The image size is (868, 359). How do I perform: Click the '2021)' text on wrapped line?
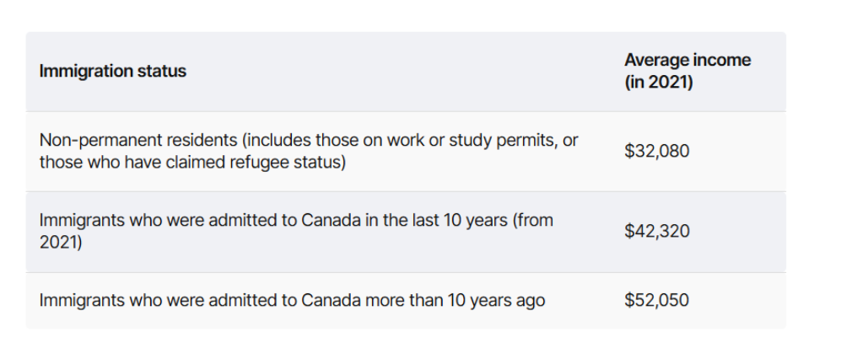[61, 243]
